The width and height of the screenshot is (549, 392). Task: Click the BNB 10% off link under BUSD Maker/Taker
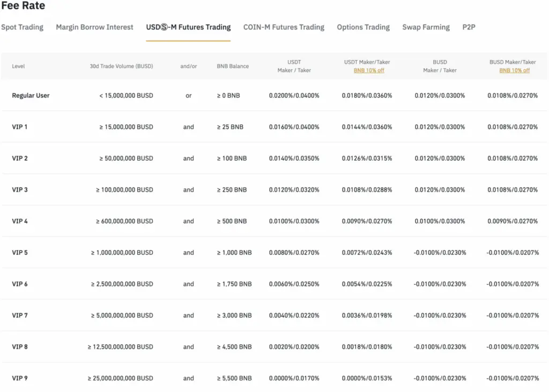pyautogui.click(x=514, y=70)
